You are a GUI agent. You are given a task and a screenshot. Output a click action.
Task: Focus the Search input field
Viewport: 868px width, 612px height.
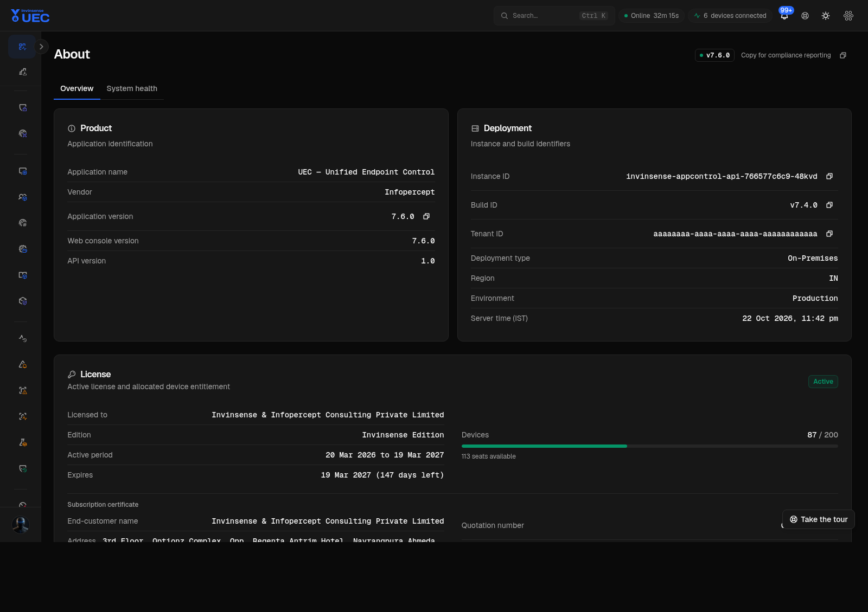click(x=554, y=16)
